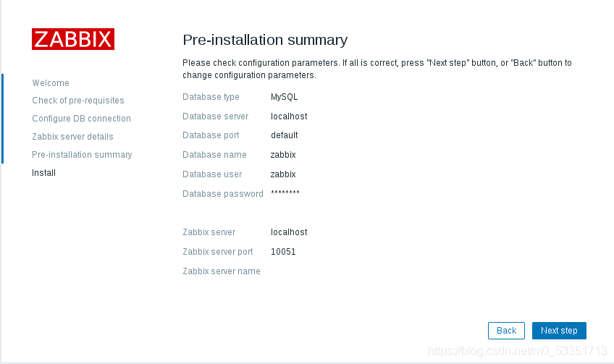Open Check of pre-requisites step
This screenshot has height=364, width=614.
(x=78, y=101)
